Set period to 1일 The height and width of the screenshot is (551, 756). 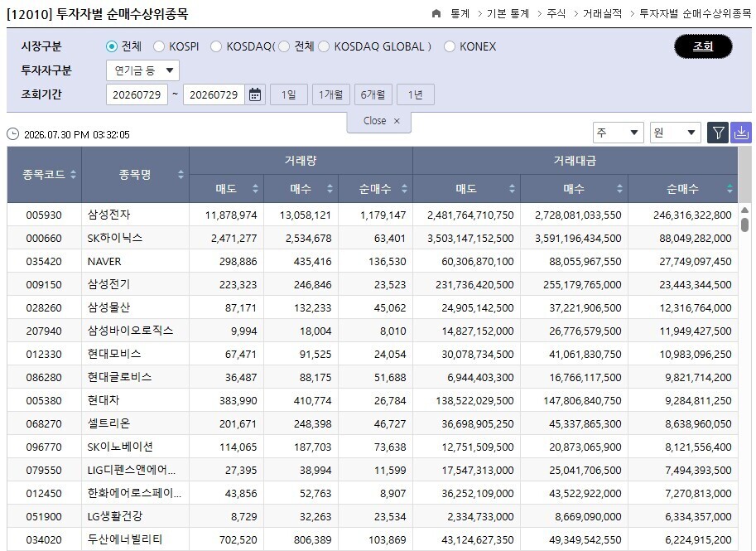coord(289,94)
